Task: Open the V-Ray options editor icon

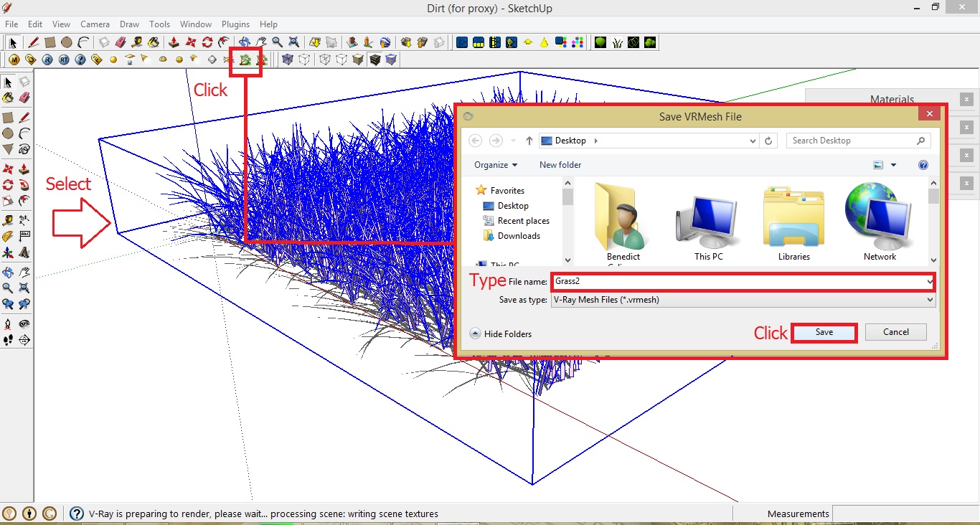Action: pos(31,60)
